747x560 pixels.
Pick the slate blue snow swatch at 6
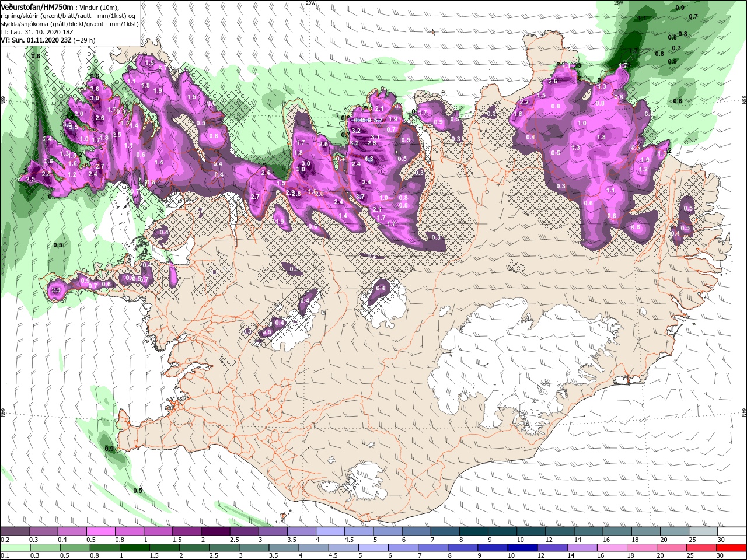tap(417, 531)
